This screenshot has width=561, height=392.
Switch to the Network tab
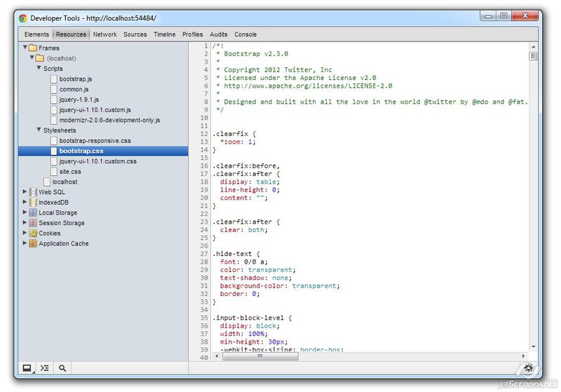pyautogui.click(x=104, y=34)
